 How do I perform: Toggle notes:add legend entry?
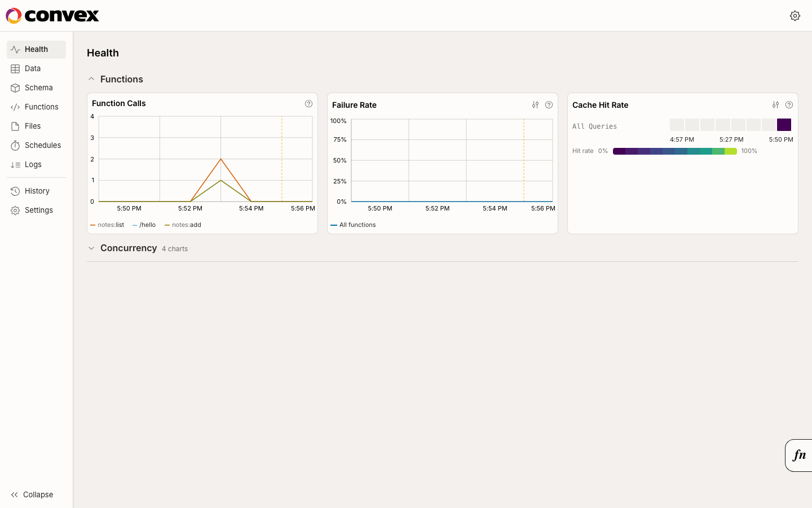click(x=183, y=225)
